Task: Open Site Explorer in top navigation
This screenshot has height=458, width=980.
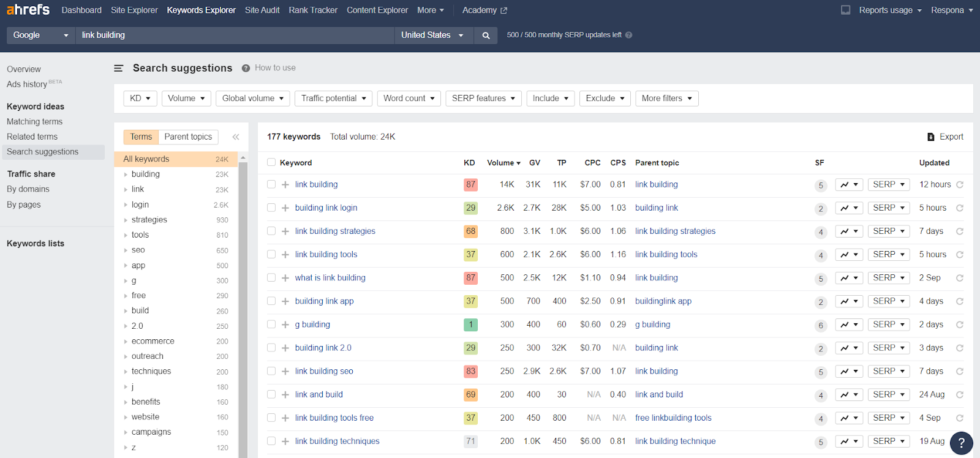Action: [134, 10]
